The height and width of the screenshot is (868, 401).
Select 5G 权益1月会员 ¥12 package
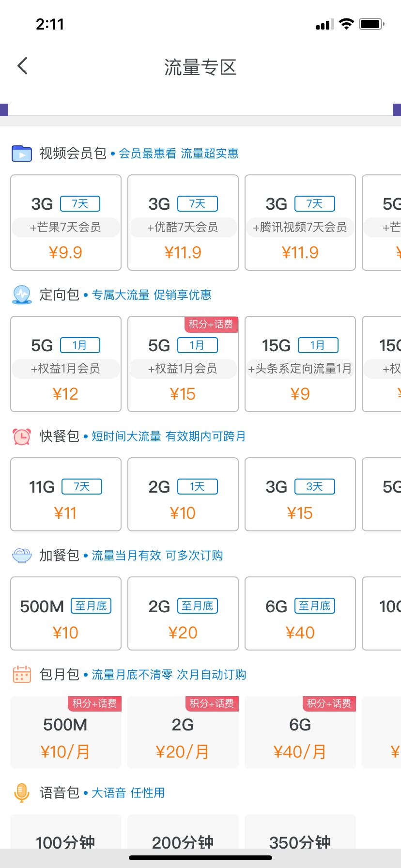click(66, 364)
